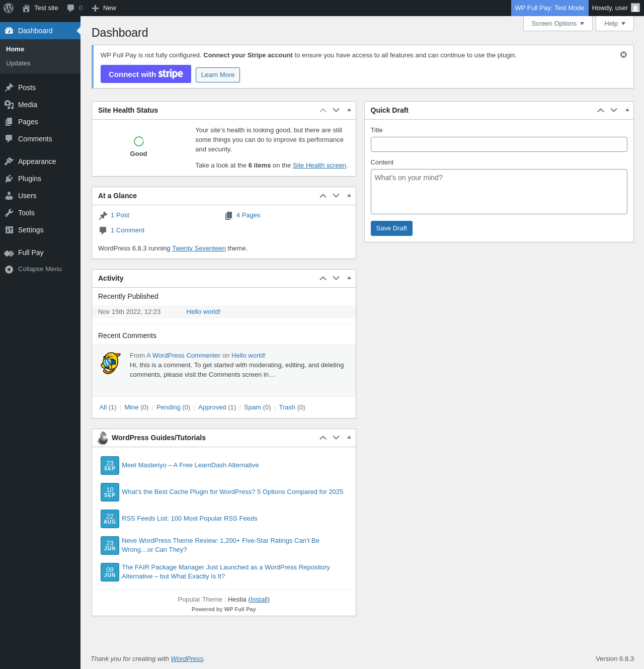
Task: Click WP Full Pay: Test Mode indicator
Action: [549, 8]
